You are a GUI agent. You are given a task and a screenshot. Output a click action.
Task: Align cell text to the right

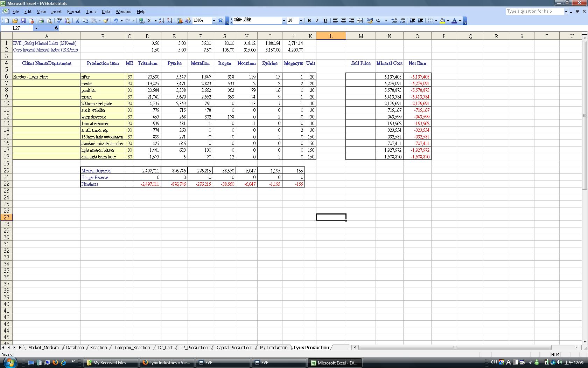(351, 21)
